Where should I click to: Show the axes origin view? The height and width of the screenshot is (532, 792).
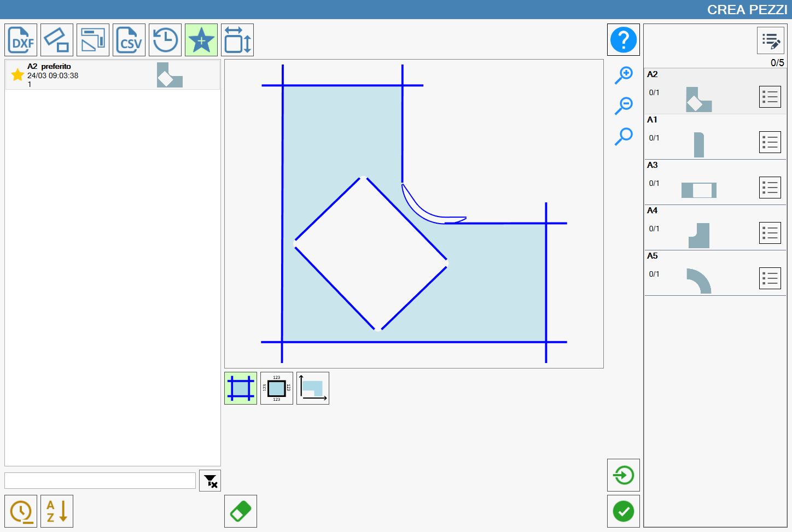pos(313,388)
